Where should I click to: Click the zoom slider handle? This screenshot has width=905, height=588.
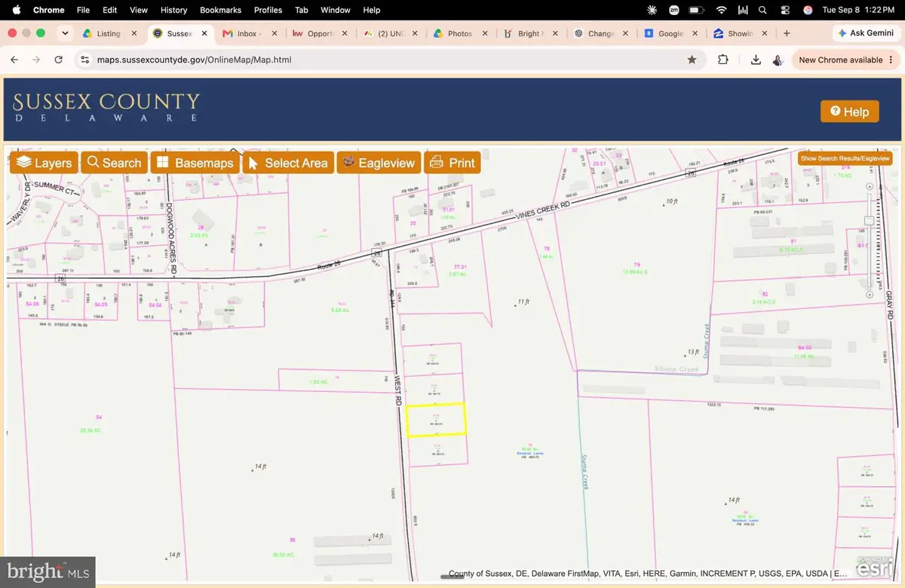(870, 220)
